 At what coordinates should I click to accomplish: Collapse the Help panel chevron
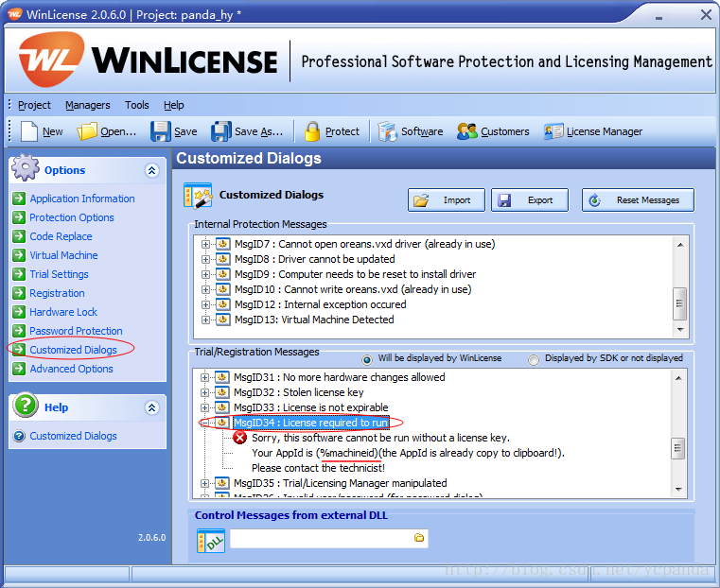coord(152,407)
